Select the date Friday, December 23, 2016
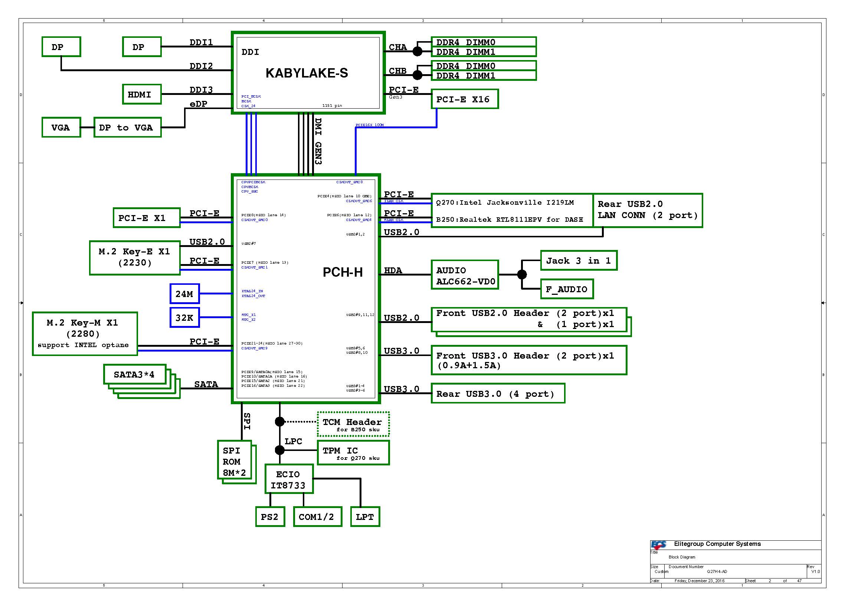 700,581
